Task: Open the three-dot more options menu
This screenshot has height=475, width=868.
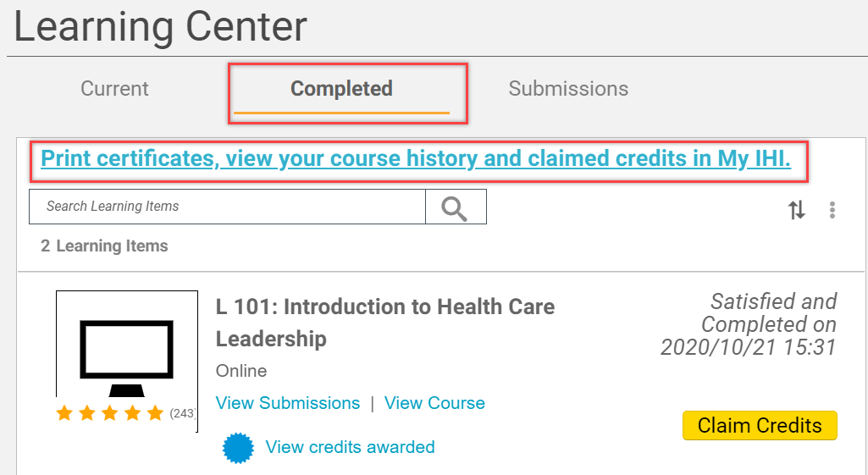Action: click(x=832, y=211)
